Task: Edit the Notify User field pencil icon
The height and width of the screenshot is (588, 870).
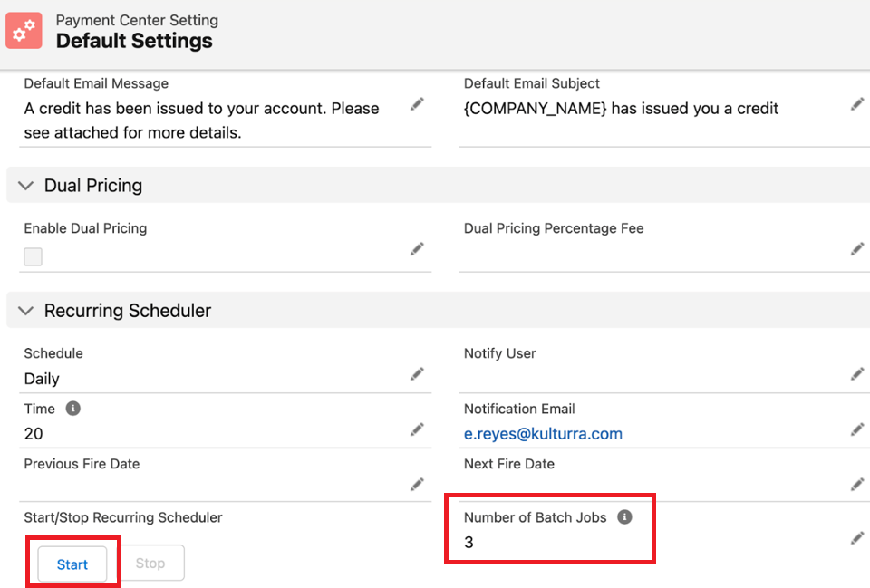Action: click(856, 373)
